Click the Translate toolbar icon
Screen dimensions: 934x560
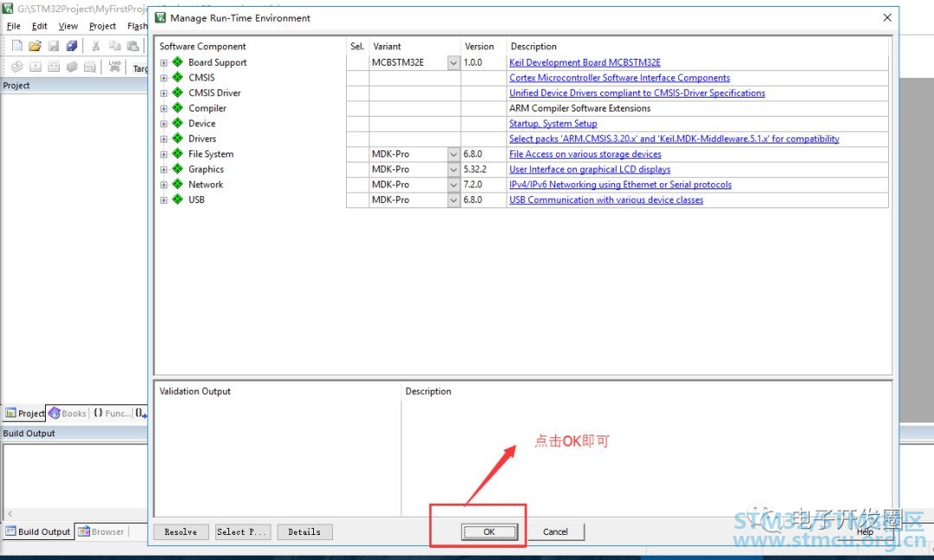click(16, 67)
